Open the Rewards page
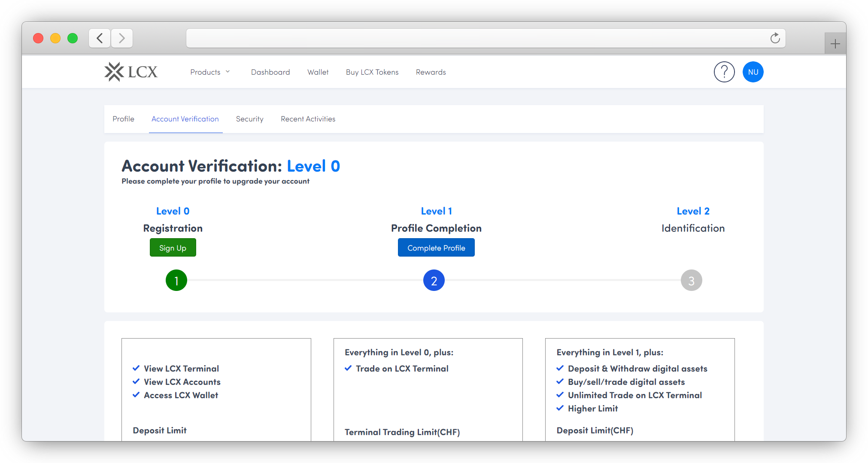 coord(431,72)
